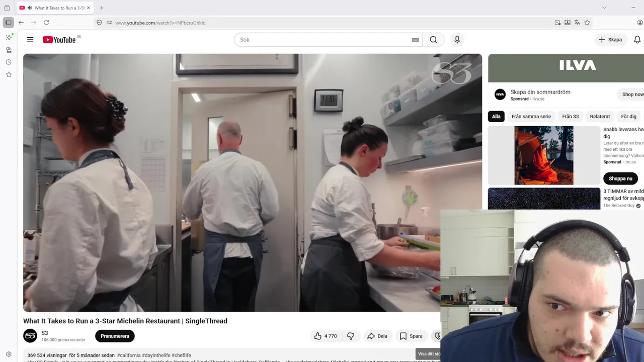Screen dimensions: 644x362
Task: Open synced tabs sidebar icon
Action: pos(9,50)
